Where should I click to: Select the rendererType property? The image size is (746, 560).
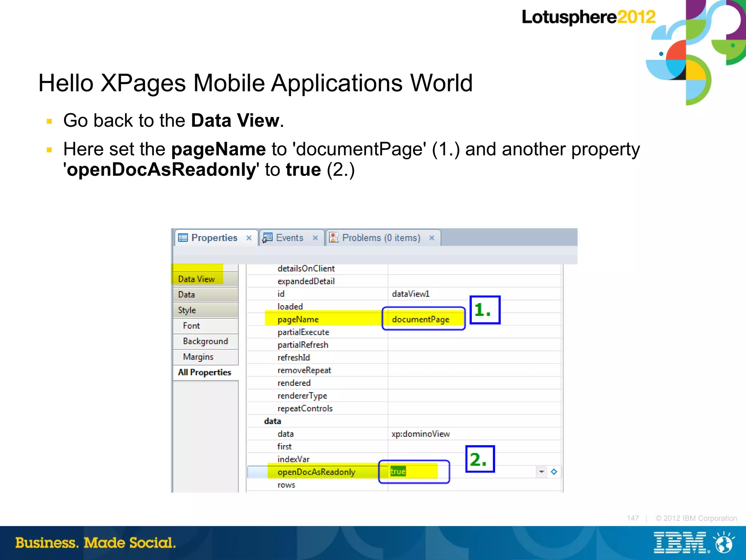(x=302, y=396)
